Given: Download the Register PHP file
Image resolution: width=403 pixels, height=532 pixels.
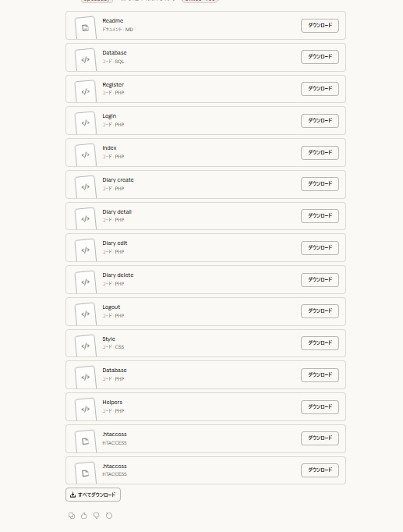Looking at the screenshot, I should click(x=320, y=89).
